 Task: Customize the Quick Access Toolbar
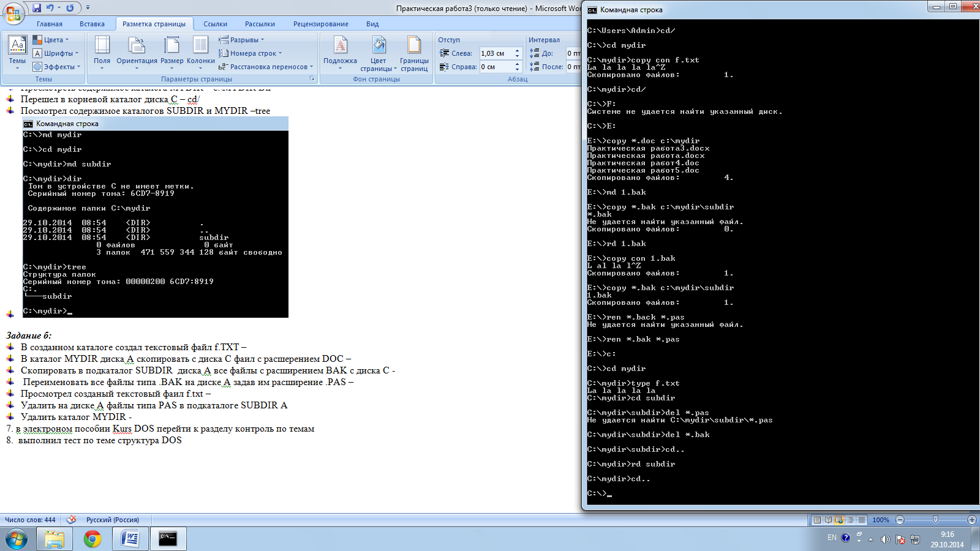tap(88, 8)
